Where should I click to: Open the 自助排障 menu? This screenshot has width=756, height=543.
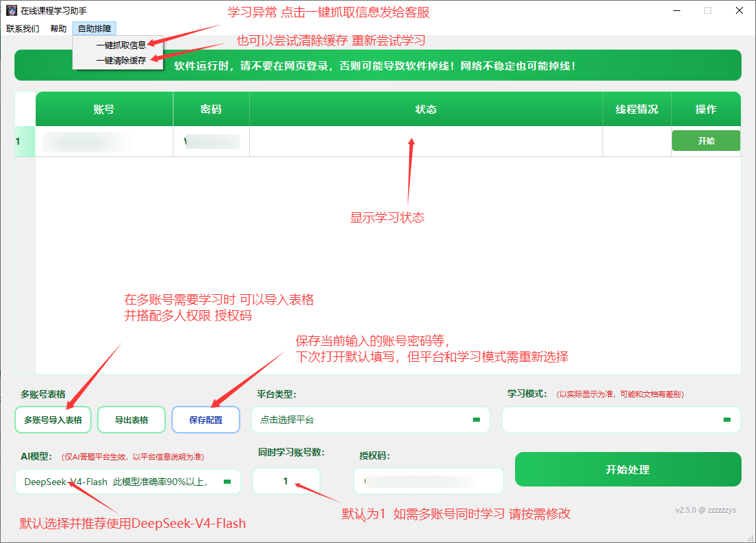coord(94,28)
